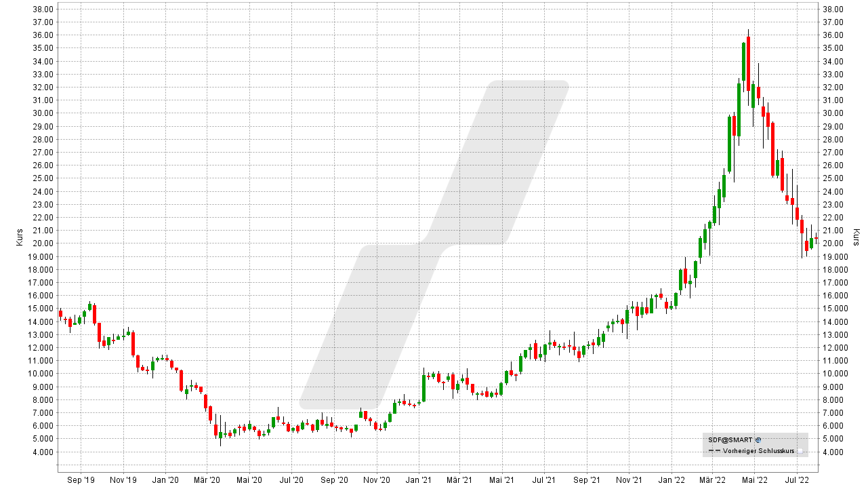
Task: Select the Mai '21 date label
Action: pos(502,480)
